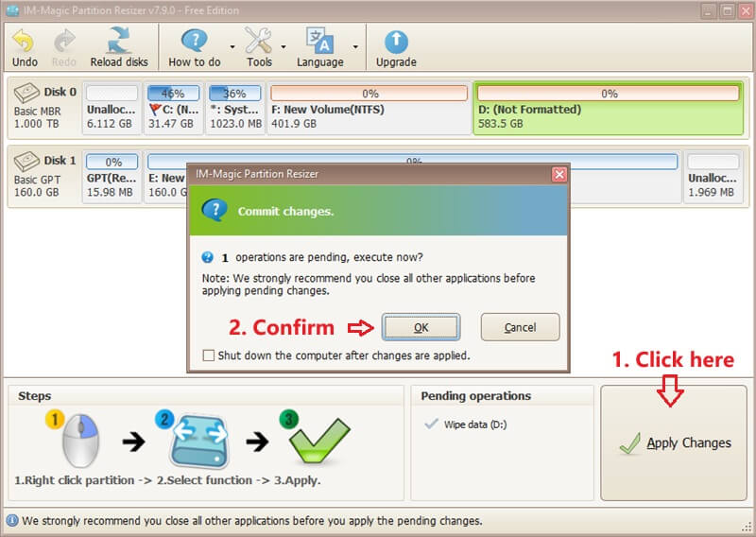Click OK to commit changes
This screenshot has width=756, height=537.
[x=421, y=328]
